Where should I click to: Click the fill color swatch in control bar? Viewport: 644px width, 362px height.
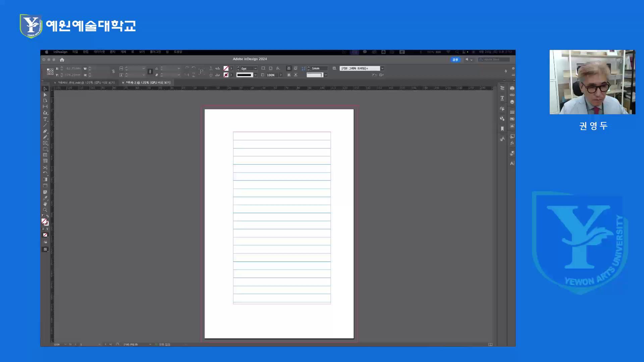tap(226, 68)
